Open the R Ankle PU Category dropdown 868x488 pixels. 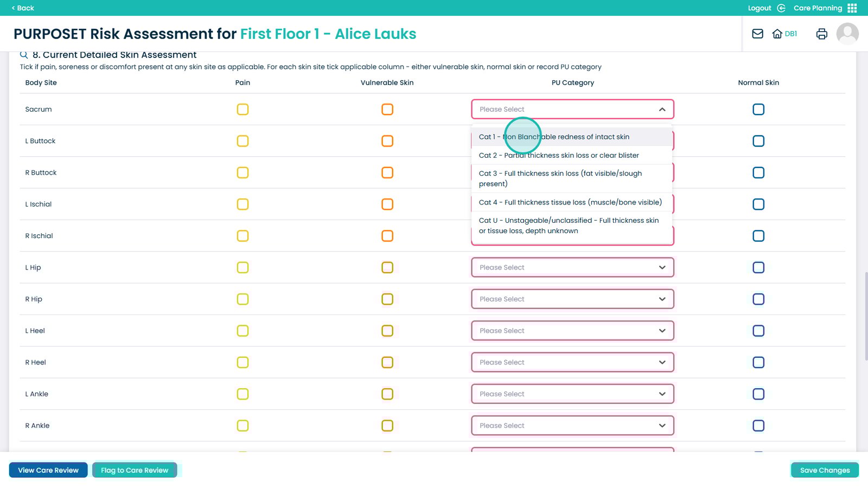pos(662,426)
